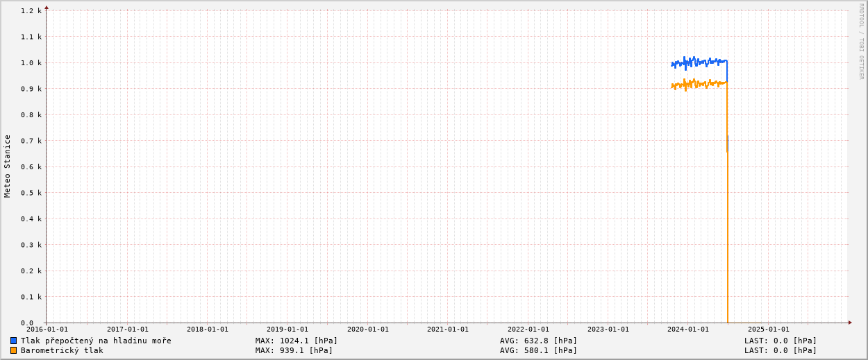868x360 pixels.
Task: Click the red arrow atop the Y axis
Action: pos(47,7)
